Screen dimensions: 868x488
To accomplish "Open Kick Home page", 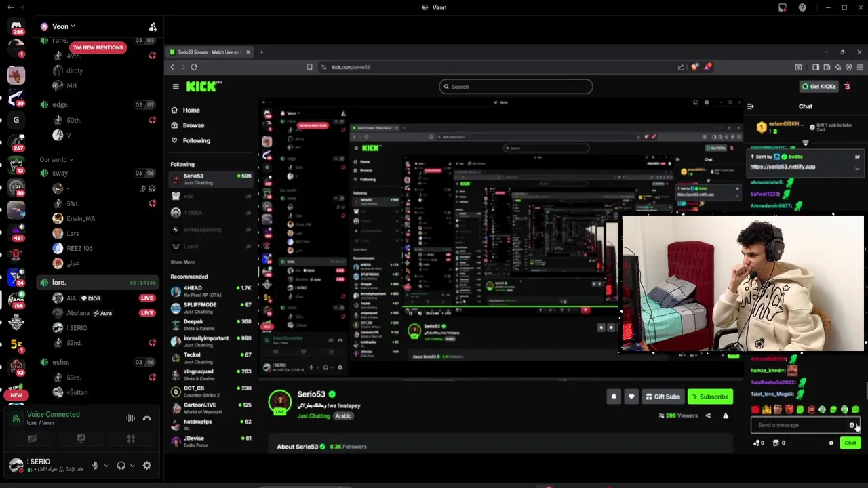I will pos(191,110).
